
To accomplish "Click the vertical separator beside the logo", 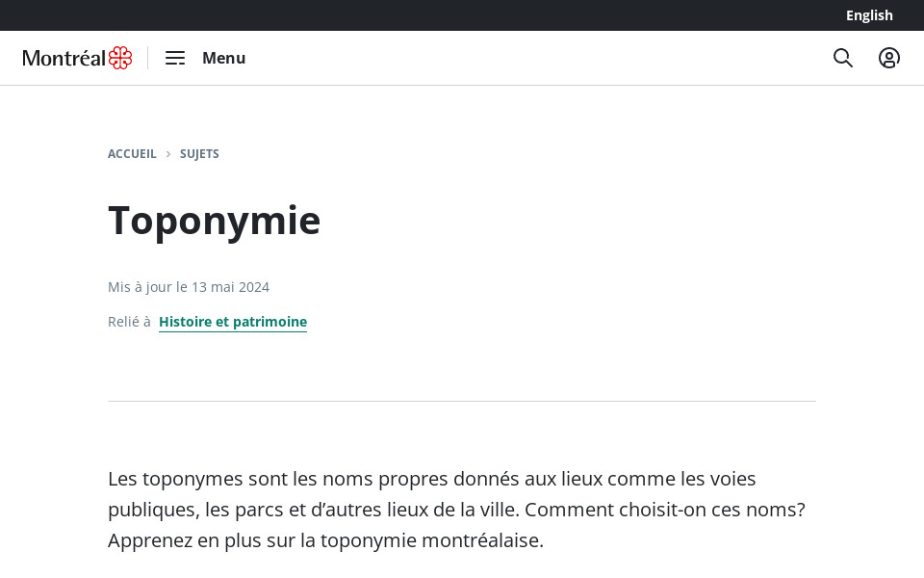I will pos(148,58).
